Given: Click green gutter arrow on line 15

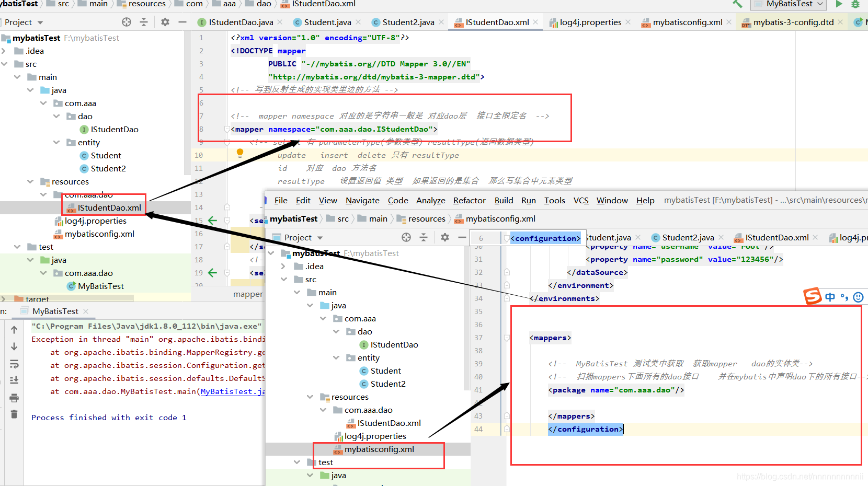Looking at the screenshot, I should click(x=212, y=221).
